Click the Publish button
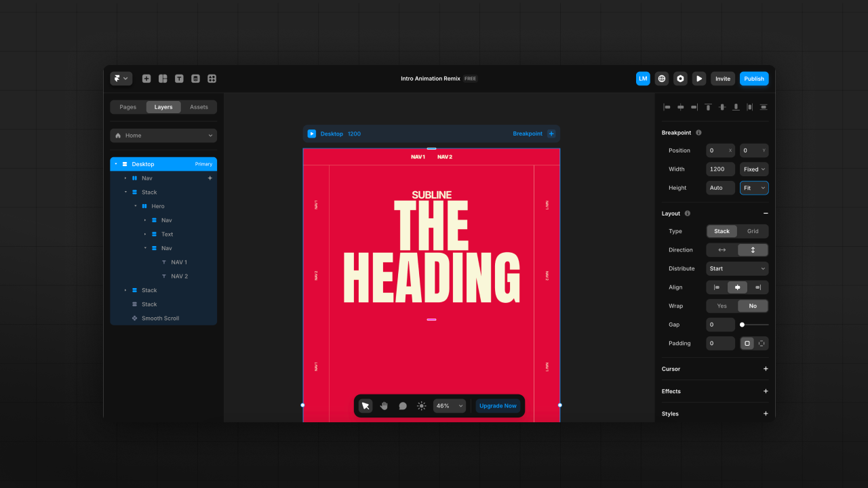 pos(753,79)
